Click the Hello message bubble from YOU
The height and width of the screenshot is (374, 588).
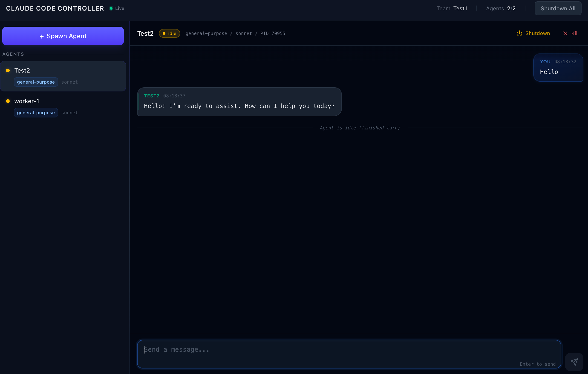pos(558,68)
